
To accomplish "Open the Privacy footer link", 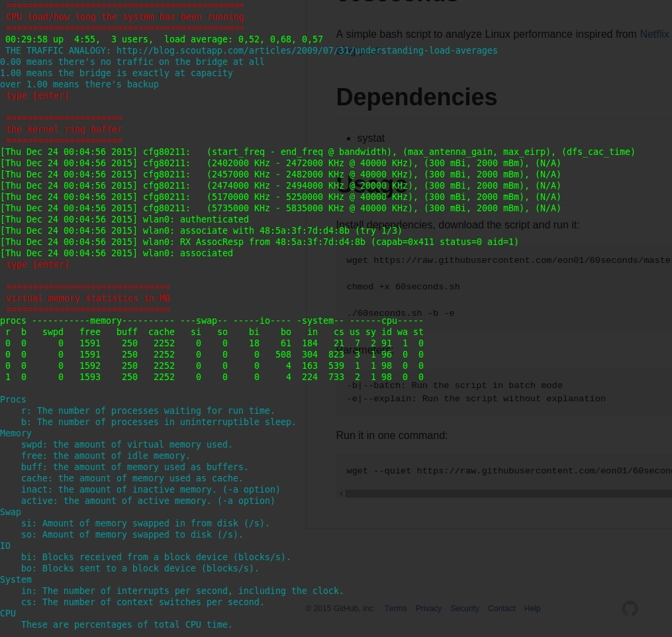I will pyautogui.click(x=428, y=609).
